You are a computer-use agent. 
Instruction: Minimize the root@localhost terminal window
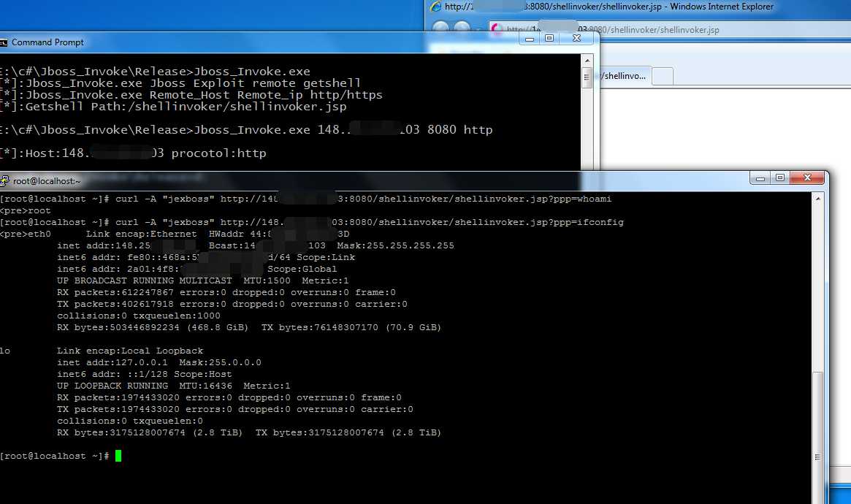coord(760,178)
